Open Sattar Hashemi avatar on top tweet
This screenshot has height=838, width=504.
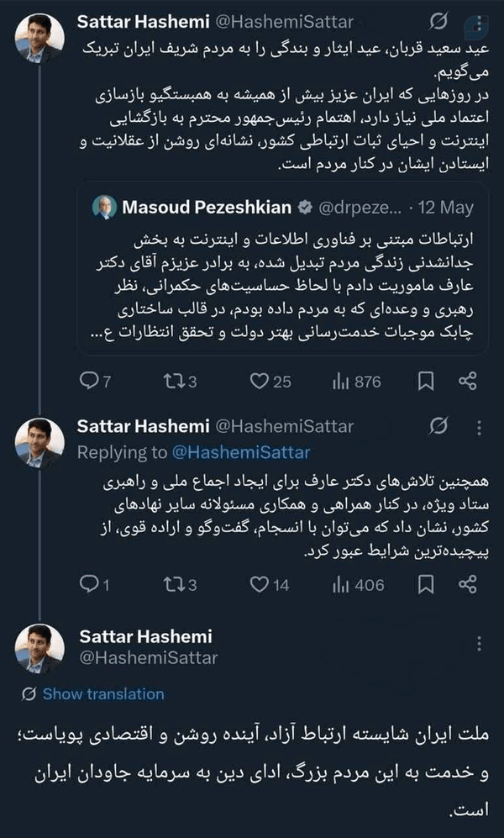(39, 39)
